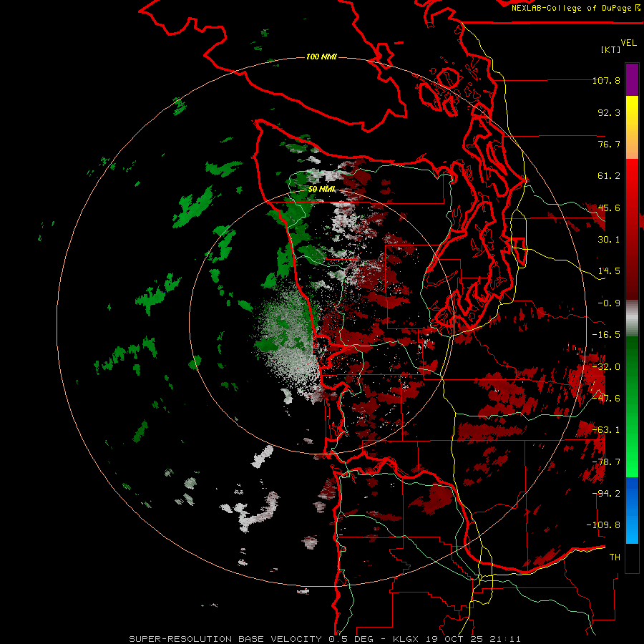Click the purple segment of the color bar
Screen dimensions: 644x644
(632, 79)
